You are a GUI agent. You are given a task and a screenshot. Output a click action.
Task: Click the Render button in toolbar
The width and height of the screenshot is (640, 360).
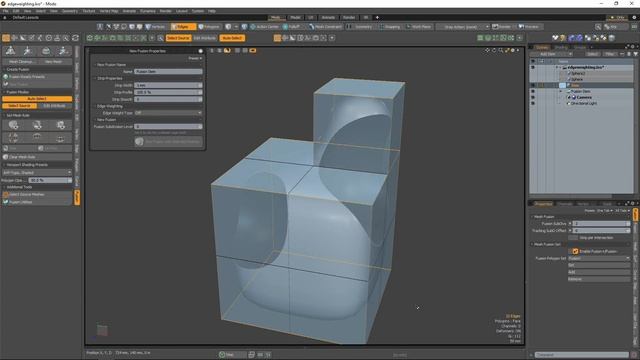click(x=502, y=27)
